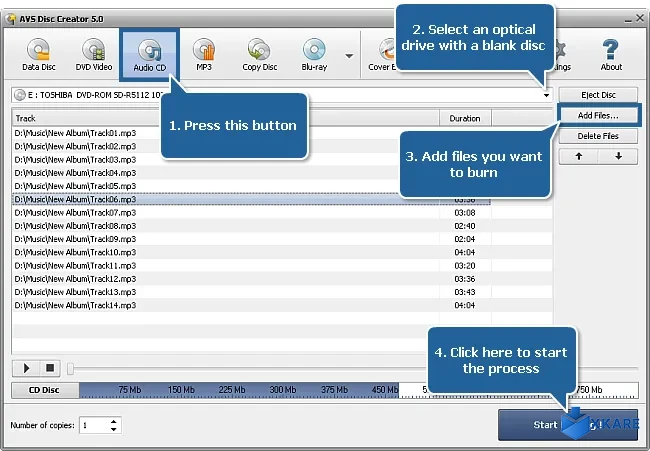Select the Blu-ray project icon
Image resolution: width=650 pixels, height=451 pixels.
pos(314,54)
